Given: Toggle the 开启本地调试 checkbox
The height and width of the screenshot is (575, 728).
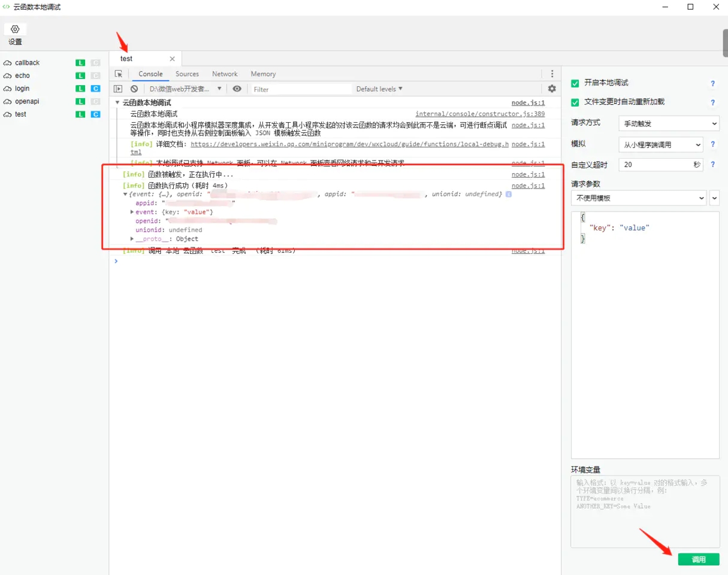Looking at the screenshot, I should (x=575, y=83).
